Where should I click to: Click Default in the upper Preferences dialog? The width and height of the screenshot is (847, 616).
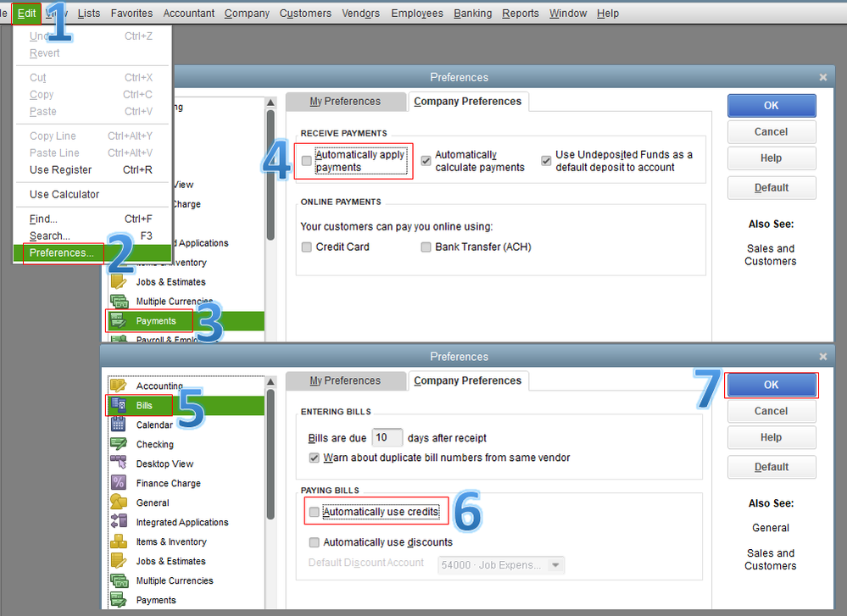pos(772,188)
